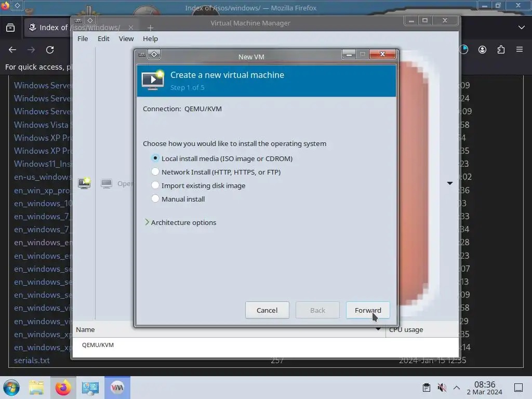The width and height of the screenshot is (532, 399).
Task: Select Manual install radio option
Action: tap(155, 199)
